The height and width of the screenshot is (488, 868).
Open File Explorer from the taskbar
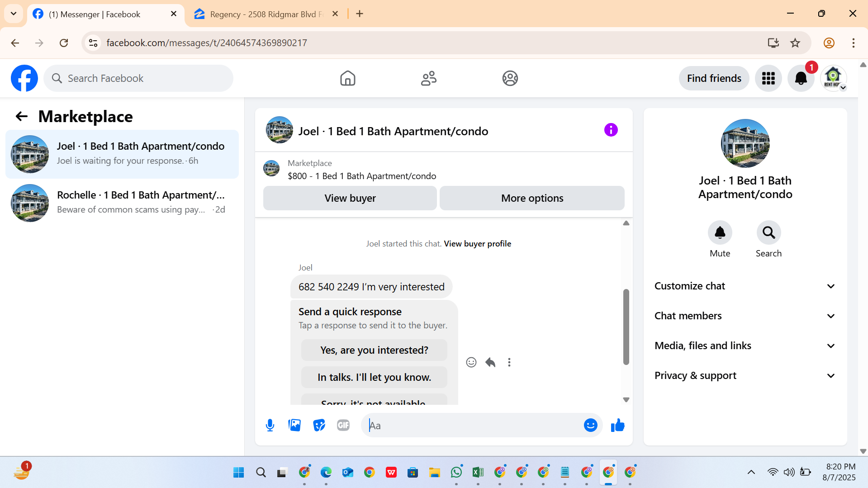point(435,472)
